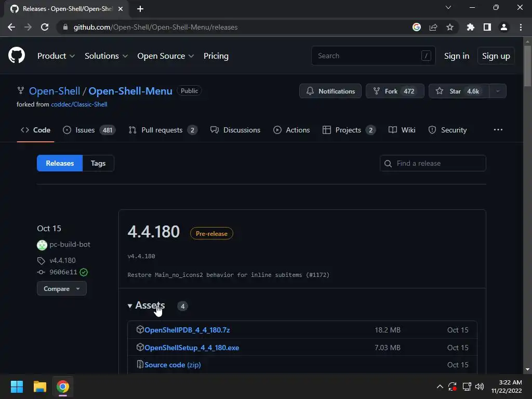
Task: Focus the GitHub Search field
Action: 373,56
